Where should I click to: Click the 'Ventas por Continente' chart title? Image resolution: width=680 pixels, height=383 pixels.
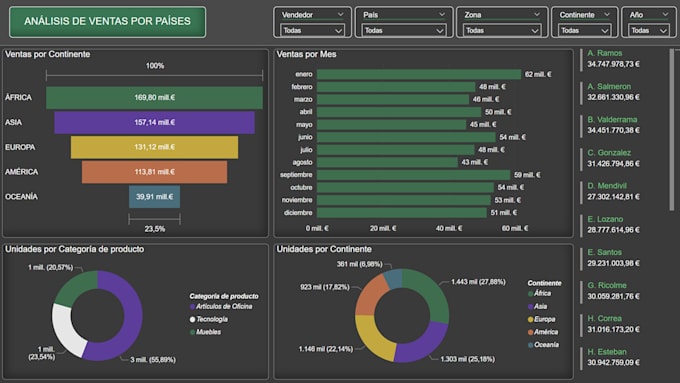pos(48,54)
